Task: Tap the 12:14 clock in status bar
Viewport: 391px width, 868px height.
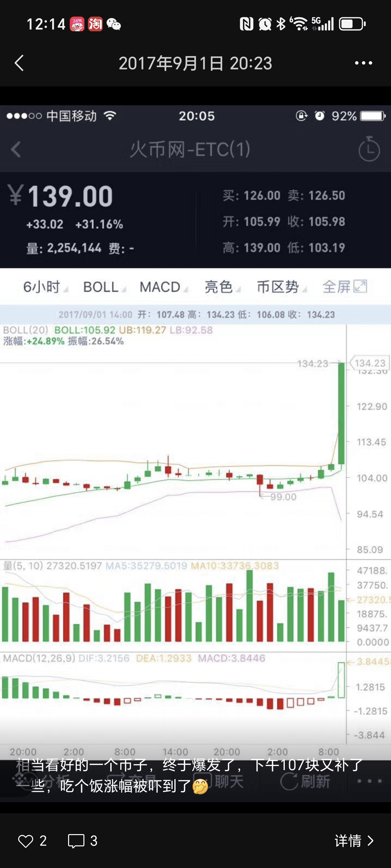Action: click(x=46, y=24)
